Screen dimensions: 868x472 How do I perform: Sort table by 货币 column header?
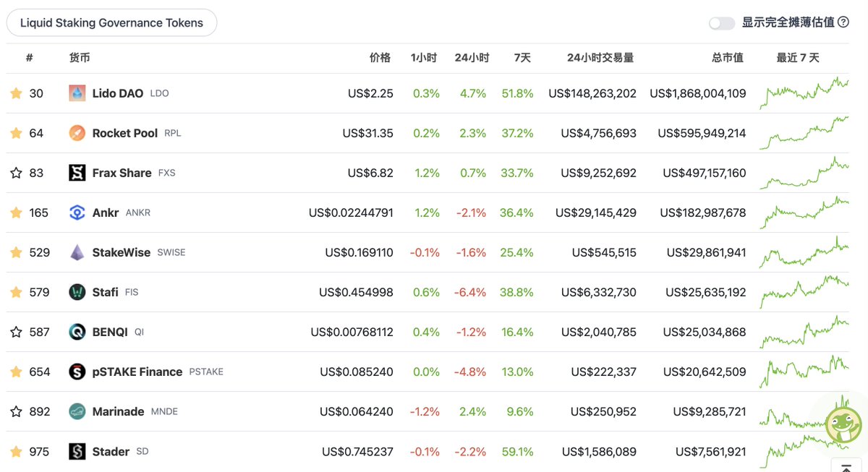(80, 58)
